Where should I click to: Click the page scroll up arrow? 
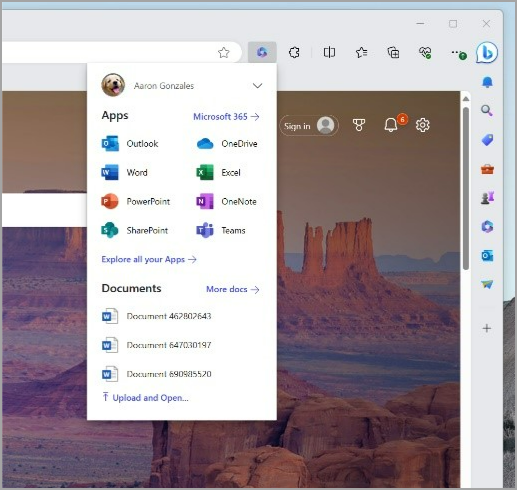[x=466, y=99]
